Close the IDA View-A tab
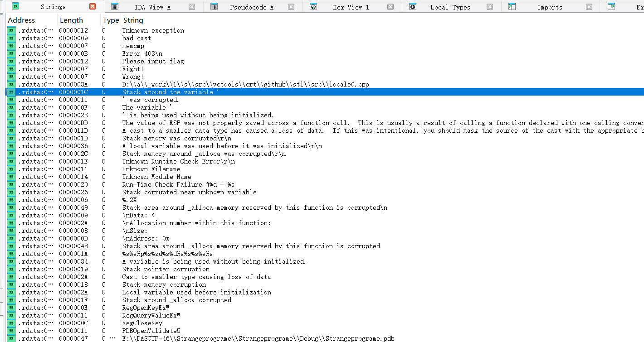The image size is (644, 342). pyautogui.click(x=192, y=7)
